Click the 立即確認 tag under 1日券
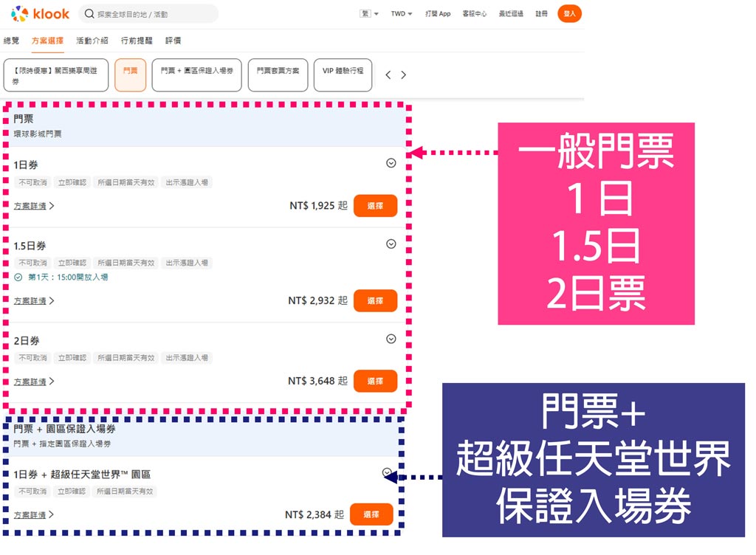The height and width of the screenshot is (555, 756). 72,182
